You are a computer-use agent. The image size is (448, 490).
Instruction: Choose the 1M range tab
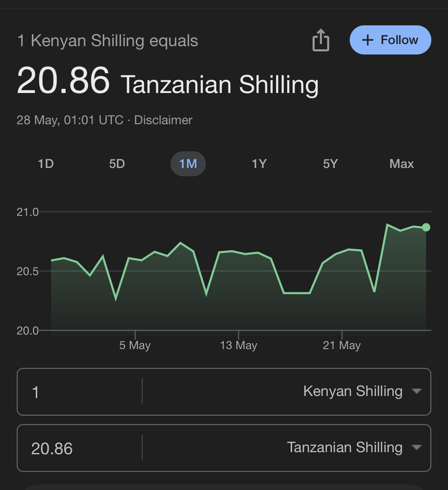188,164
